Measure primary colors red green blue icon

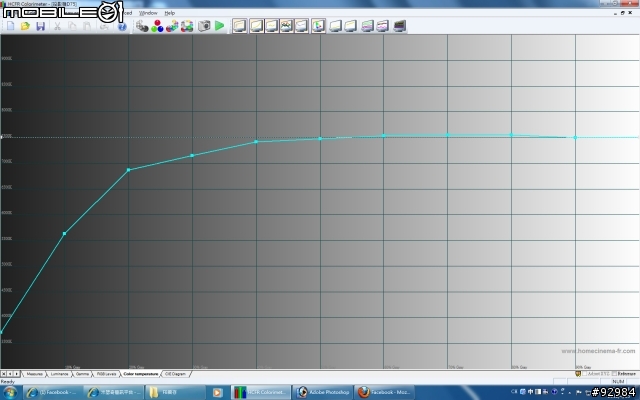(x=157, y=26)
